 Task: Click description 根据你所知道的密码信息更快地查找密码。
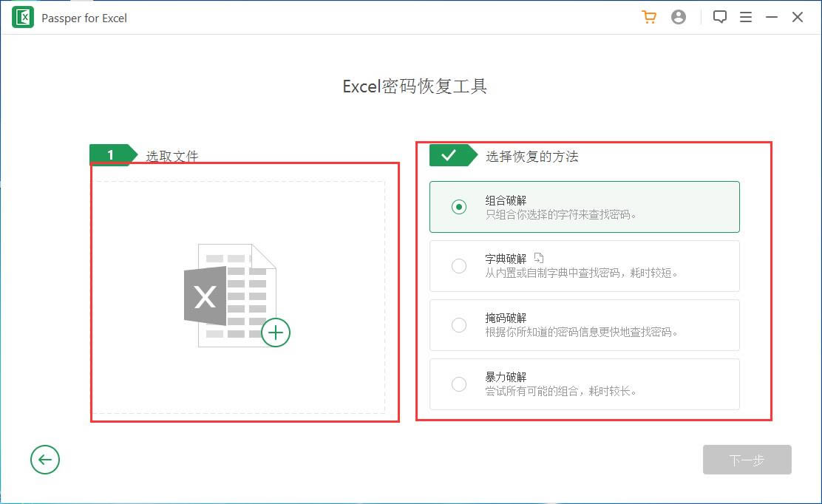pyautogui.click(x=582, y=332)
